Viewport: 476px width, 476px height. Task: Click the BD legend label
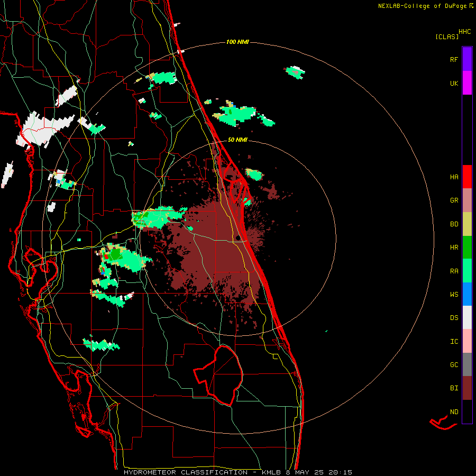pyautogui.click(x=454, y=224)
